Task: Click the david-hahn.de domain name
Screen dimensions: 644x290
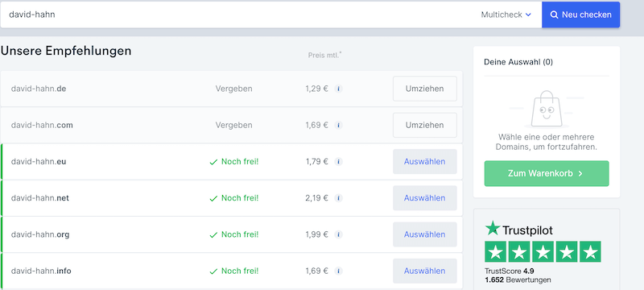Action: coord(39,89)
